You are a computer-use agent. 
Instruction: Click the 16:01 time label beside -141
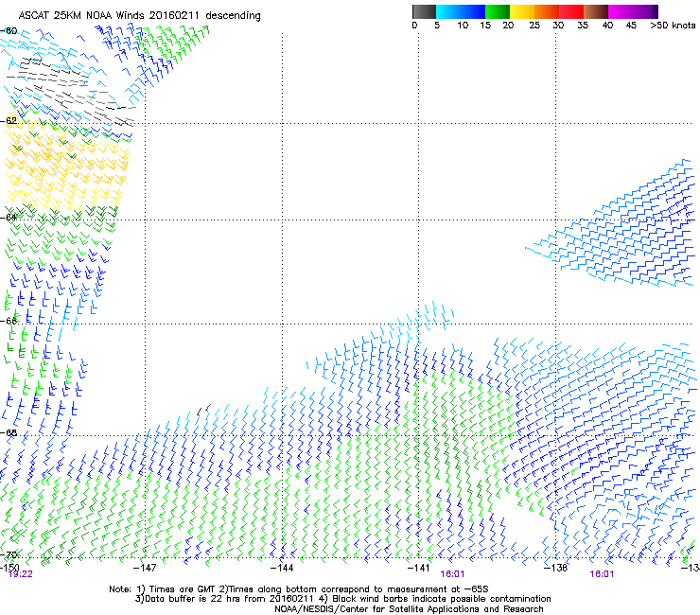point(452,574)
